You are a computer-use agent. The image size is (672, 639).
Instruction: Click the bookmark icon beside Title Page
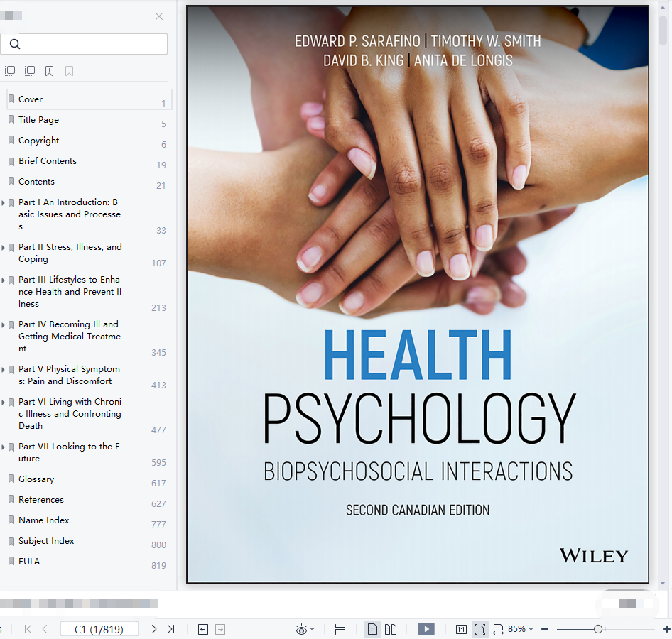pyautogui.click(x=11, y=120)
